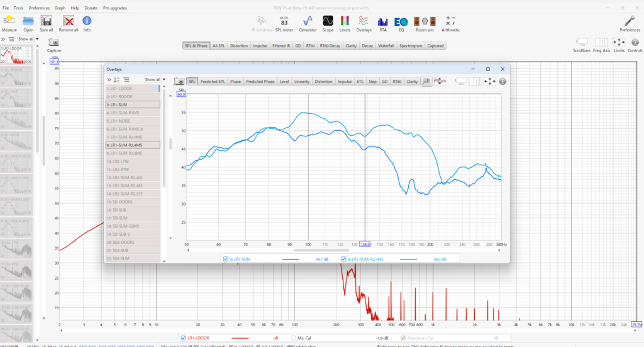The image size is (644, 347).
Task: Launch the signal Generator
Action: point(308,24)
